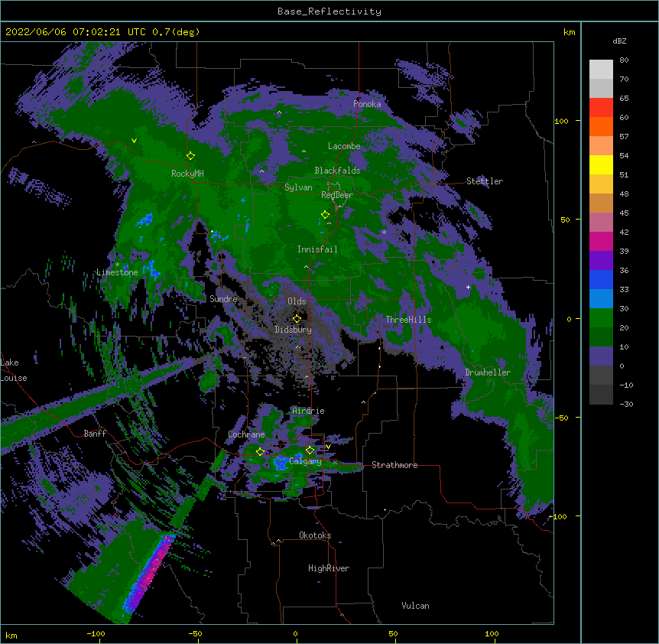Select the Cochrane label
Image resolution: width=659 pixels, height=644 pixels.
pyautogui.click(x=246, y=434)
